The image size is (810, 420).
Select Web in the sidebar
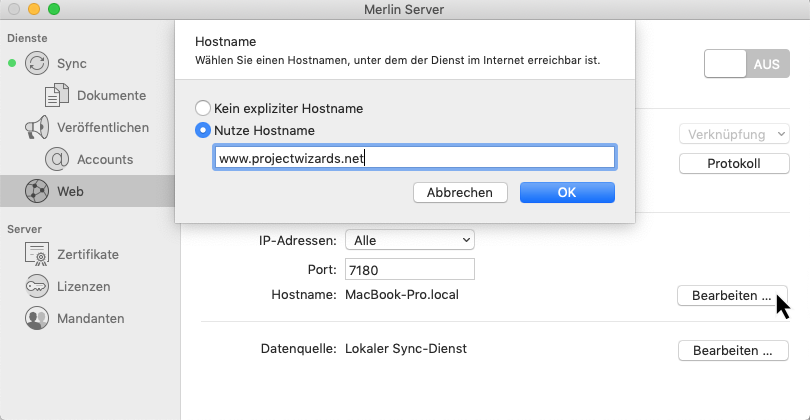pos(70,191)
